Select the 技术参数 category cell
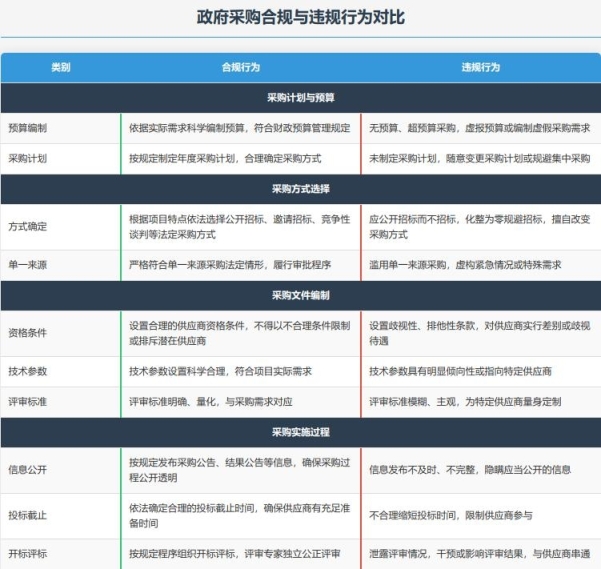 pyautogui.click(x=27, y=371)
